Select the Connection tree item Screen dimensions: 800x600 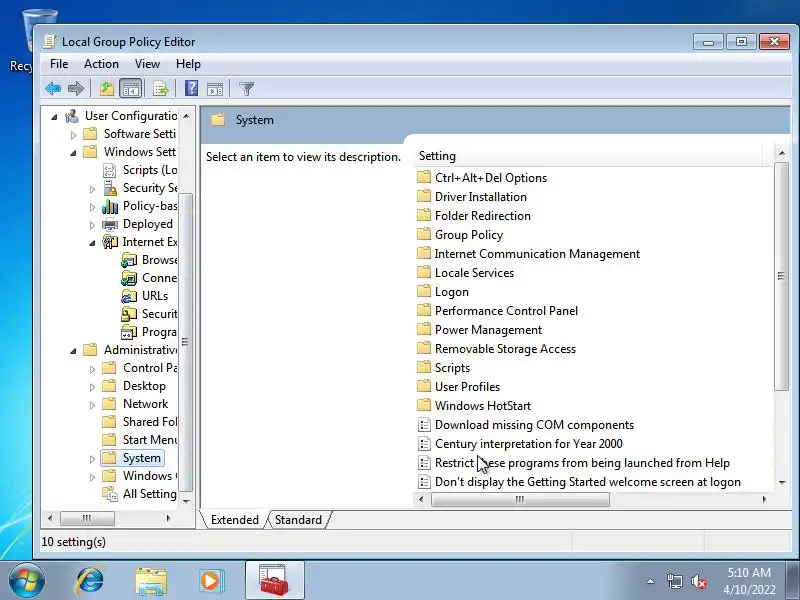point(149,278)
